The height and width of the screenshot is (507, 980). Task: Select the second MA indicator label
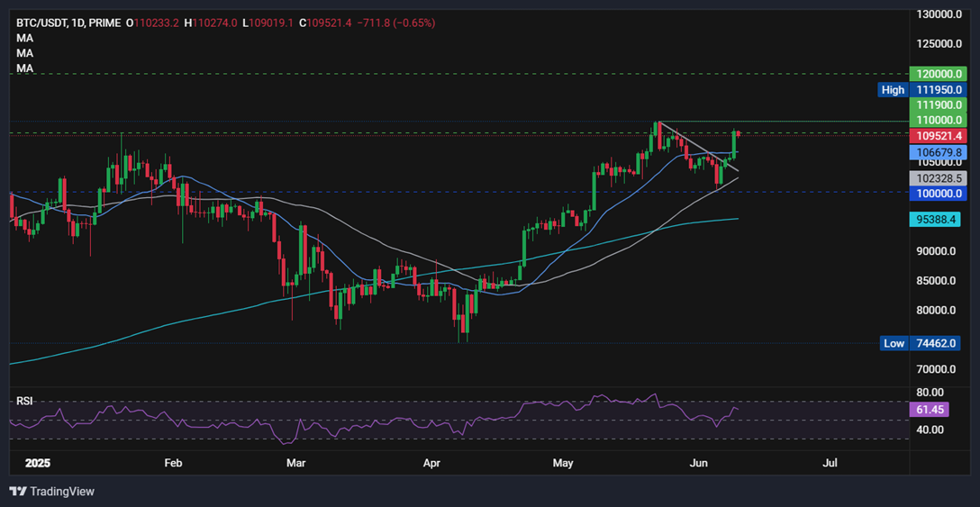(x=25, y=53)
